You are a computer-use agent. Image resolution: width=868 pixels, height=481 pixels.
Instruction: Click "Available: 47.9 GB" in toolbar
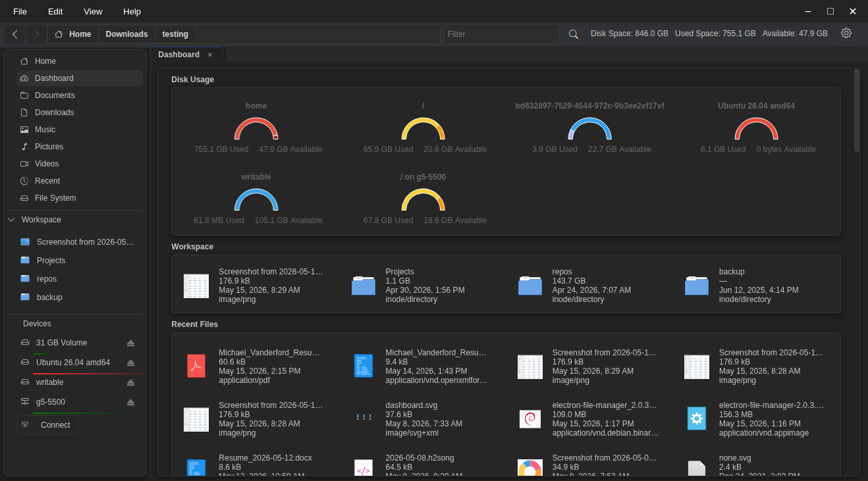coord(795,34)
